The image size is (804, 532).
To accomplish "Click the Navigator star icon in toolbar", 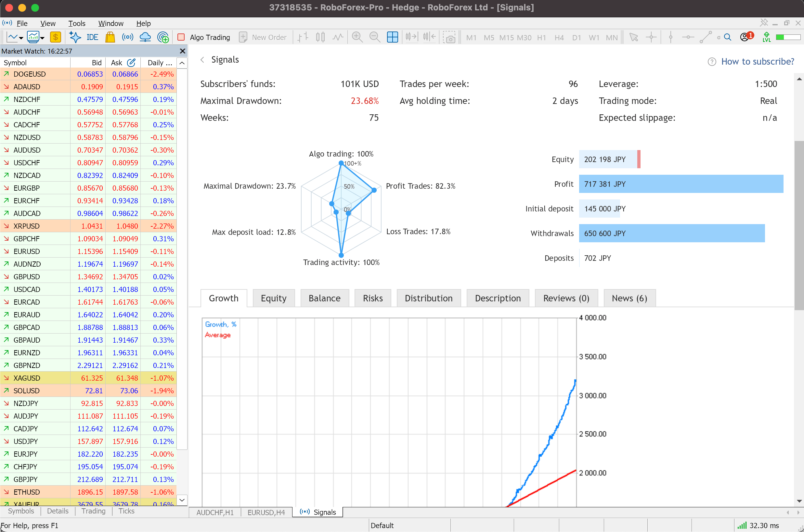I will [75, 37].
